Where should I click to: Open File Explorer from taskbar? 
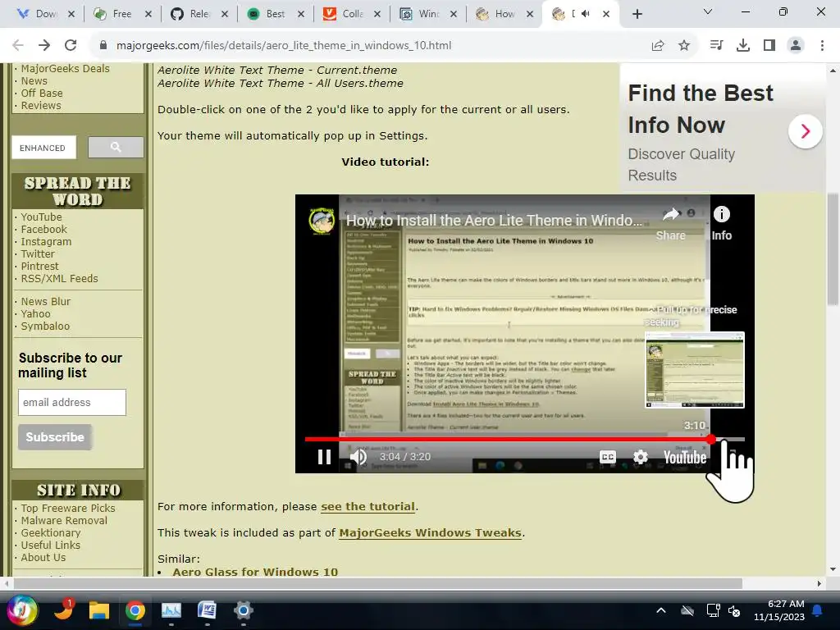point(99,610)
